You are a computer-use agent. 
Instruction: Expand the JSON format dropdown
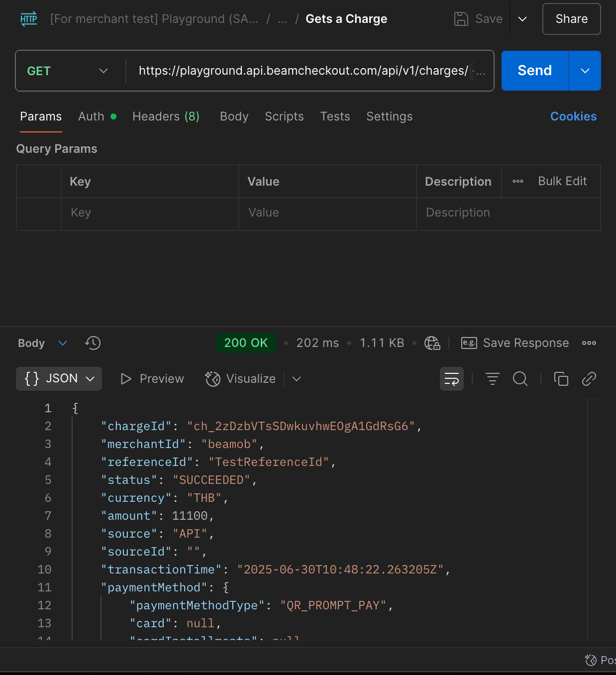pos(59,379)
